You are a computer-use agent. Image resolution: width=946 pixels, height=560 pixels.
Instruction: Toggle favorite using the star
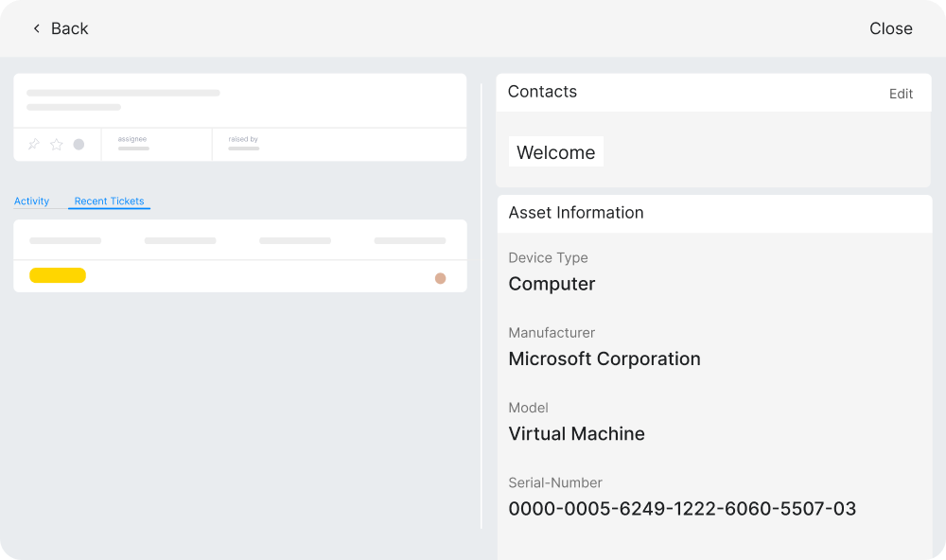(x=57, y=144)
